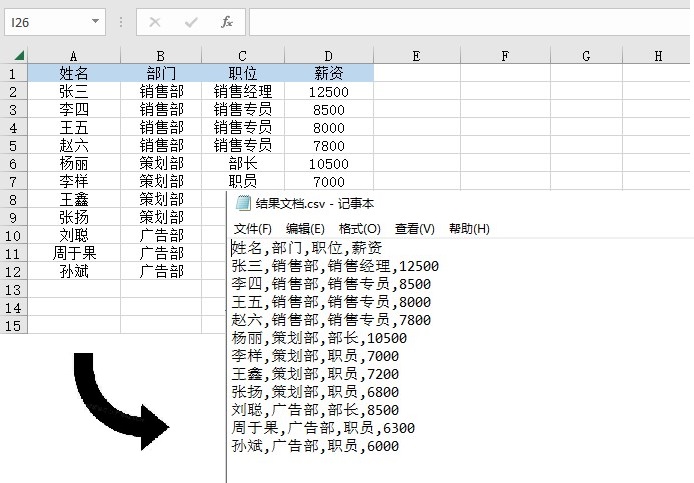Click the 薪资 header cell
The height and width of the screenshot is (483, 694).
tap(328, 74)
